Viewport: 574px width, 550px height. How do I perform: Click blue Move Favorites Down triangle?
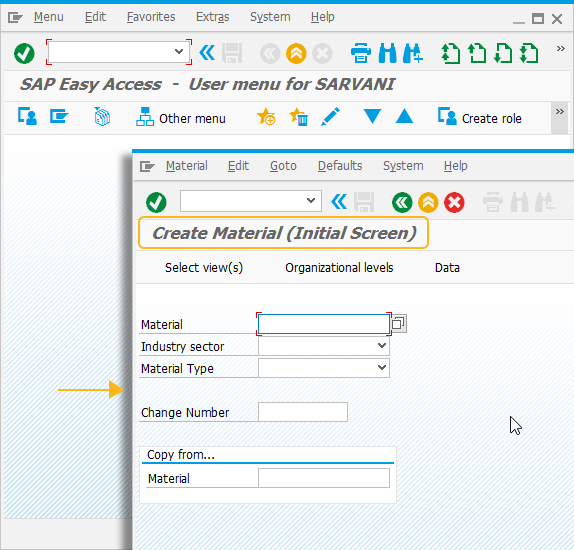(x=372, y=116)
